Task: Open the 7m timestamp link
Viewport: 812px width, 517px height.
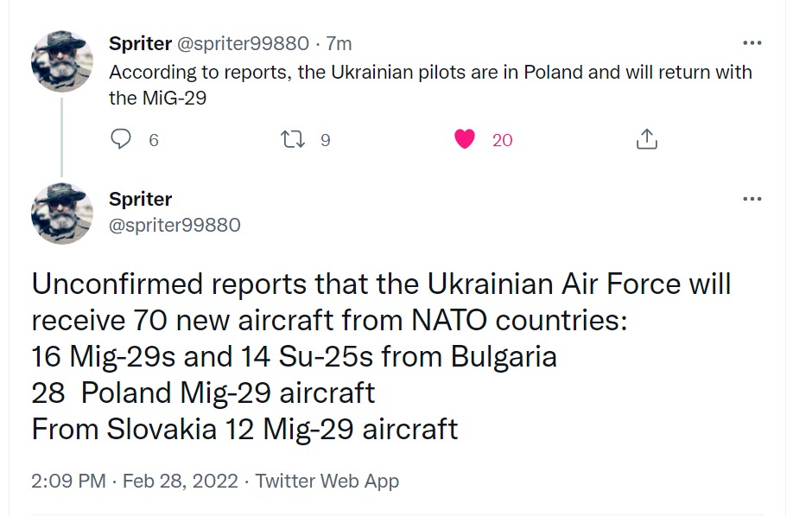Action: pyautogui.click(x=339, y=43)
